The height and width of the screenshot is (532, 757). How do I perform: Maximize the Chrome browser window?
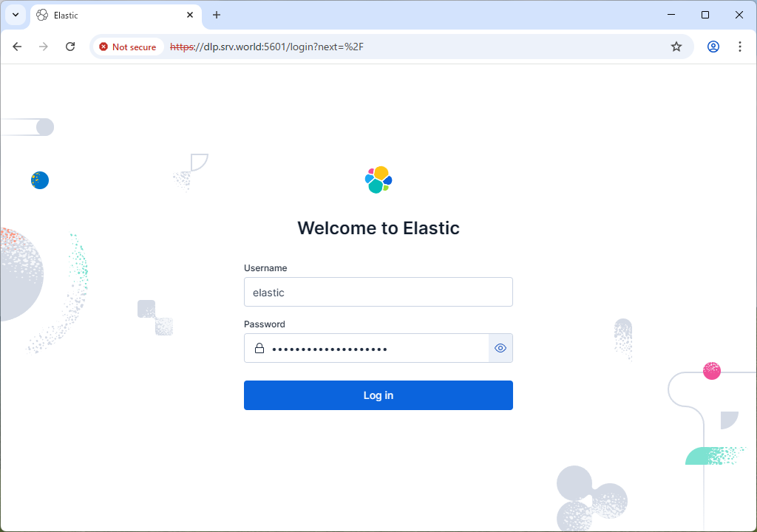tap(705, 15)
